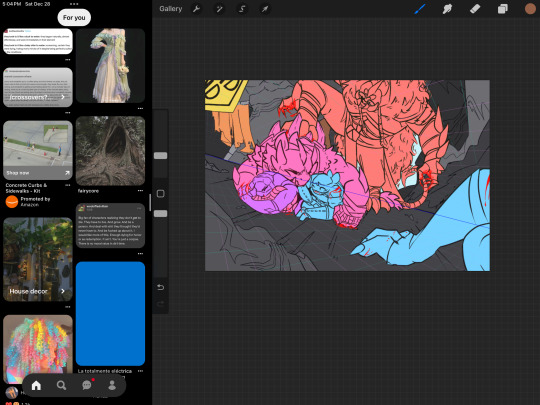
Task: Open the House decor board suggestion
Action: pos(38,259)
